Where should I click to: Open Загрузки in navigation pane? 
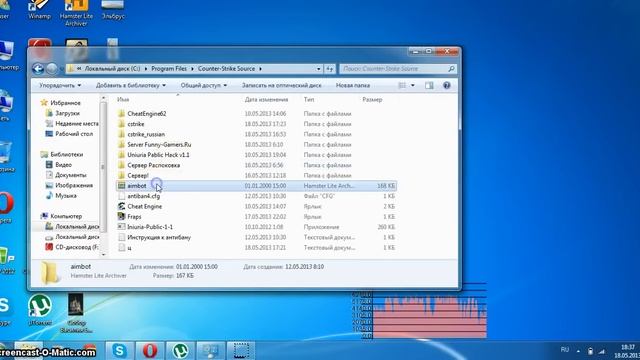(67, 113)
